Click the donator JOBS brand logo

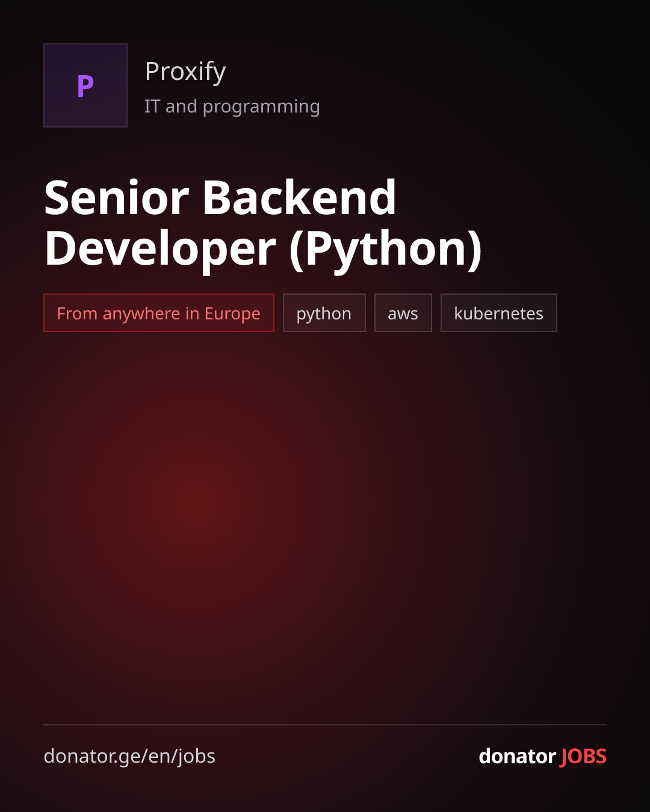click(542, 756)
